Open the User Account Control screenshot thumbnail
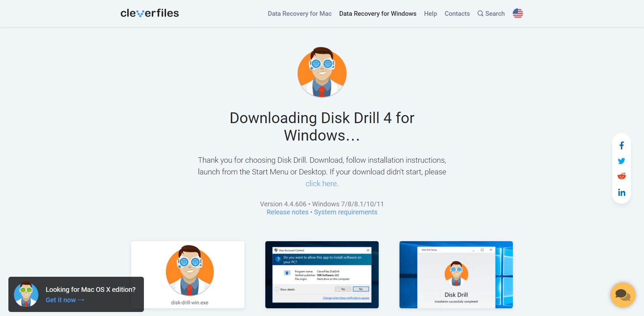The height and width of the screenshot is (316, 644). [x=322, y=275]
